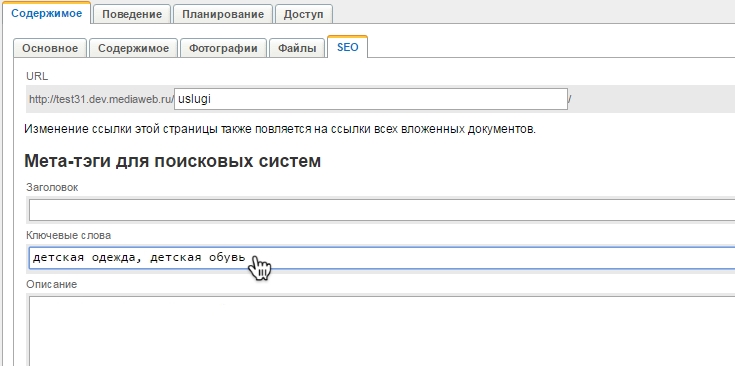Click the Заголовок field label
The height and width of the screenshot is (366, 735).
point(52,187)
